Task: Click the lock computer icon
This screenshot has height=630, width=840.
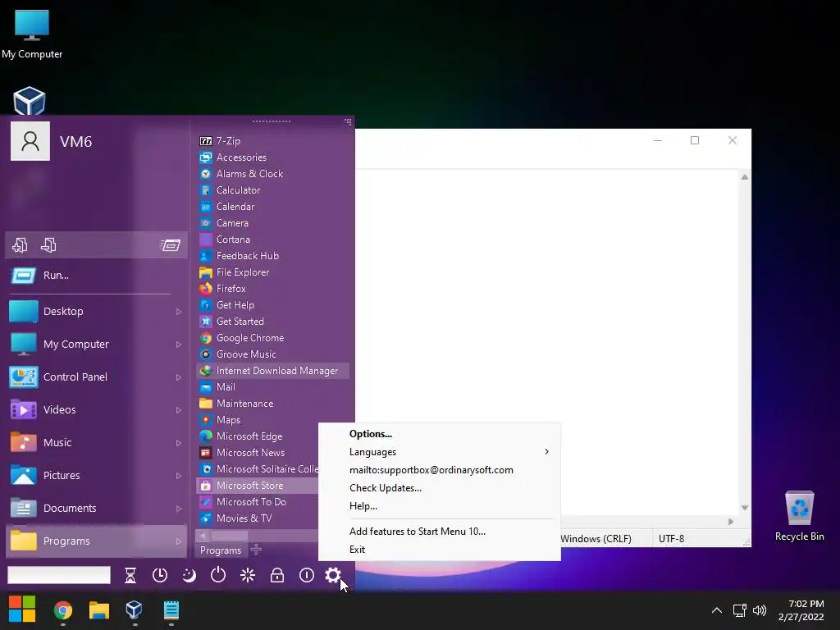Action: pyautogui.click(x=277, y=575)
